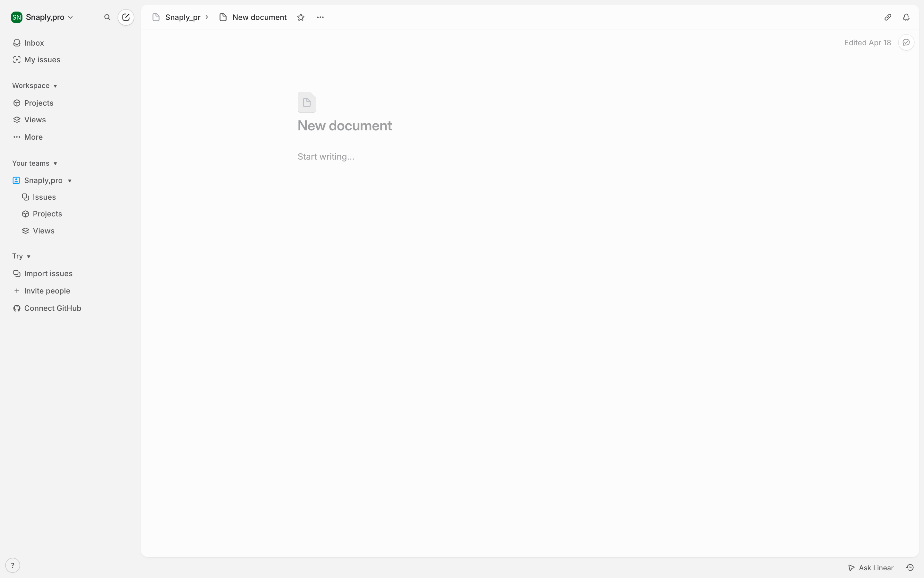Viewport: 924px width, 578px height.
Task: Click the plus icon beside Invite people
Action: click(17, 291)
